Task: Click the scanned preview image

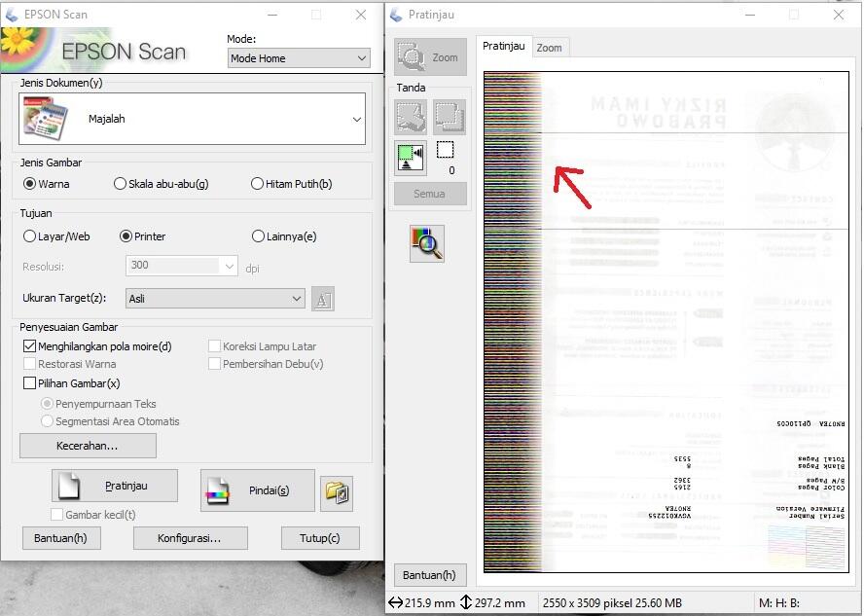Action: pos(666,322)
